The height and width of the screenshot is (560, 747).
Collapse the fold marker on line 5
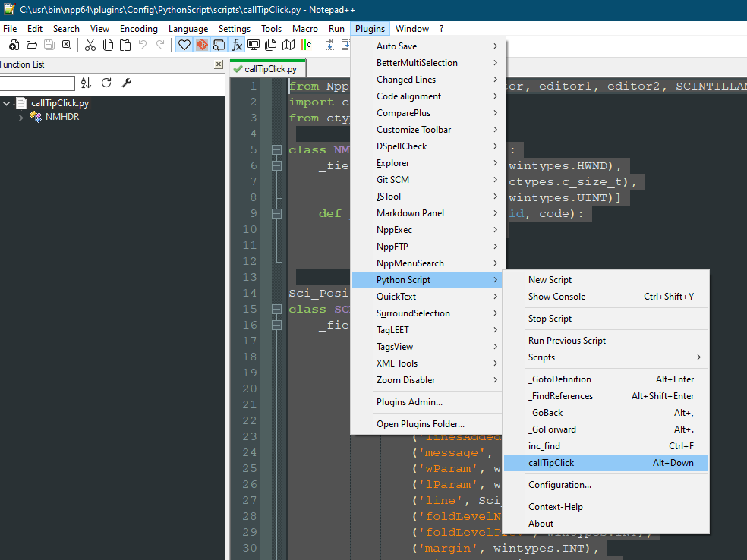pos(276,149)
